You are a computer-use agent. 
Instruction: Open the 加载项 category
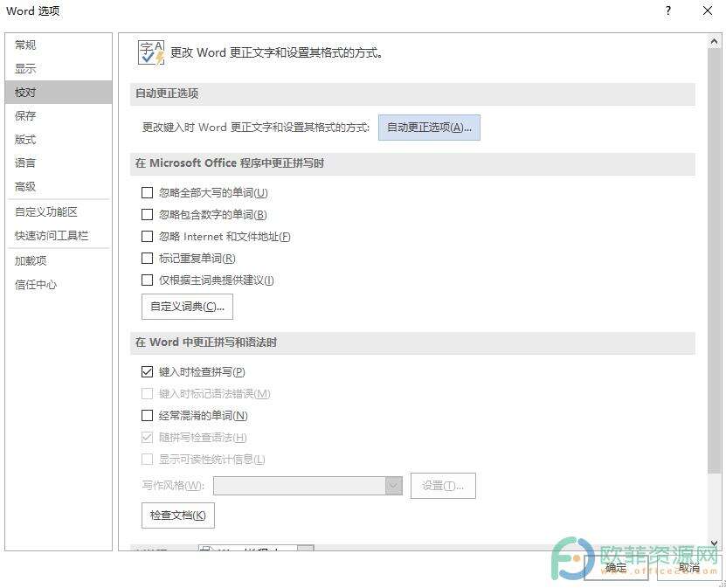pyautogui.click(x=59, y=260)
